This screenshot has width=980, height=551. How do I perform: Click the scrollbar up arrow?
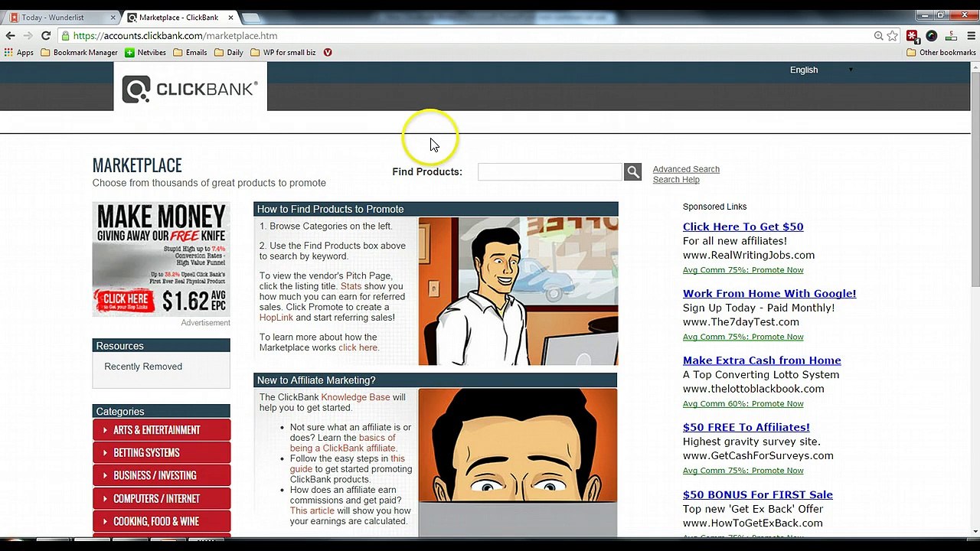pyautogui.click(x=975, y=67)
